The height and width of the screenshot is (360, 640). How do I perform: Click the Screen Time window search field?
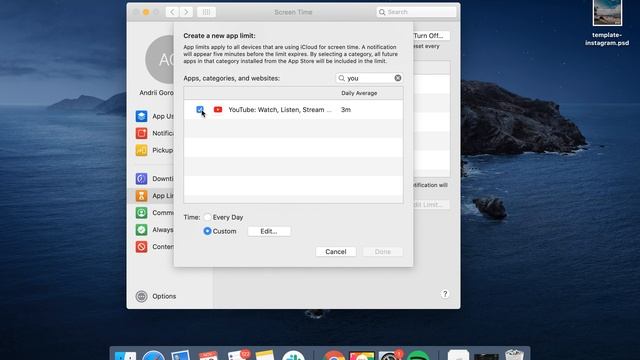[416, 12]
